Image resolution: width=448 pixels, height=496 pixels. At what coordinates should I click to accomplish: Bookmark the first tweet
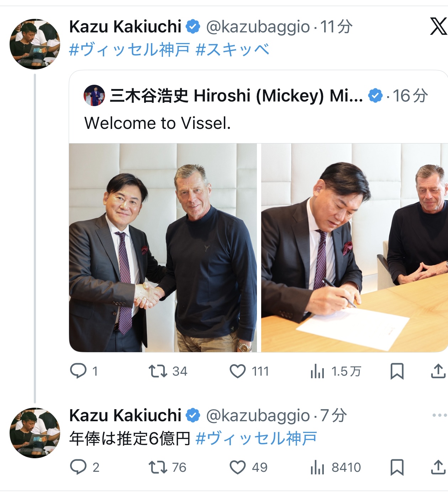[x=397, y=371]
